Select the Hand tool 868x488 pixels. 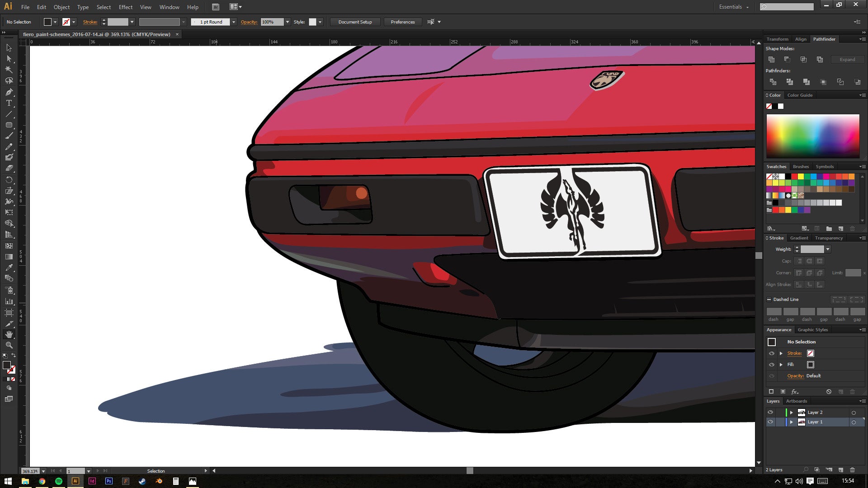click(9, 334)
